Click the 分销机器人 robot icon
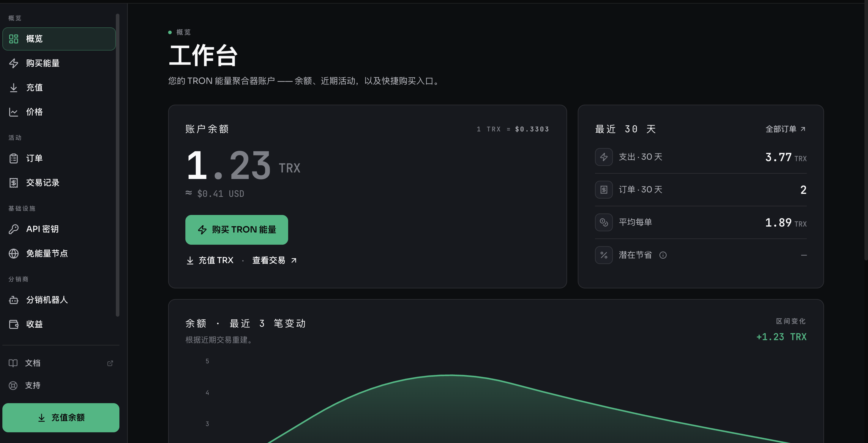Screen dimensions: 868x443 (x=13, y=300)
